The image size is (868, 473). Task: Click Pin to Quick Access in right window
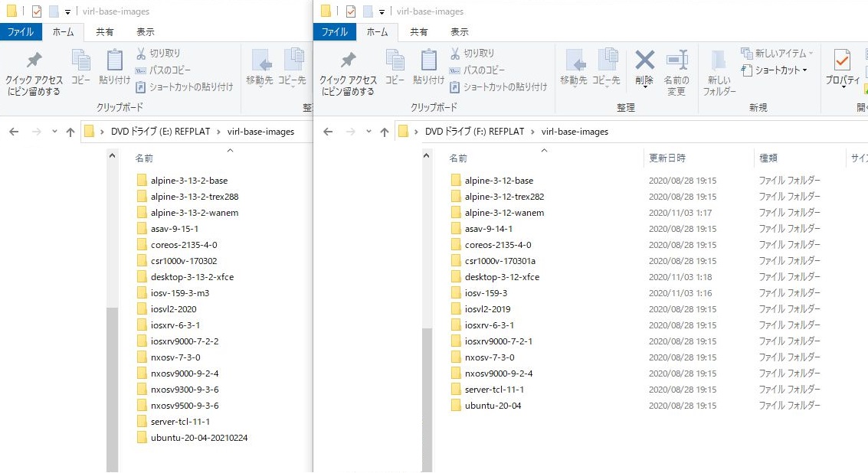click(x=348, y=73)
